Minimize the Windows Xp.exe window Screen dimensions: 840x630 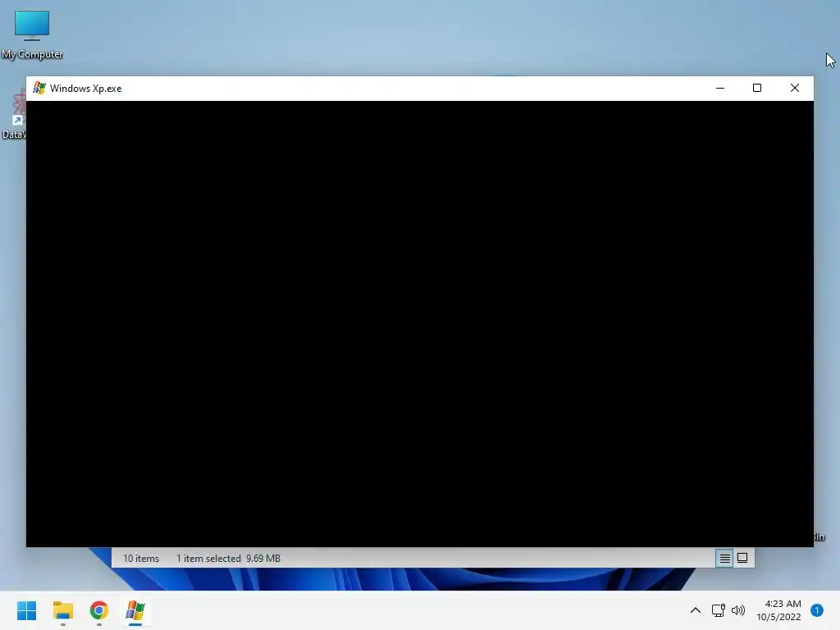[720, 88]
